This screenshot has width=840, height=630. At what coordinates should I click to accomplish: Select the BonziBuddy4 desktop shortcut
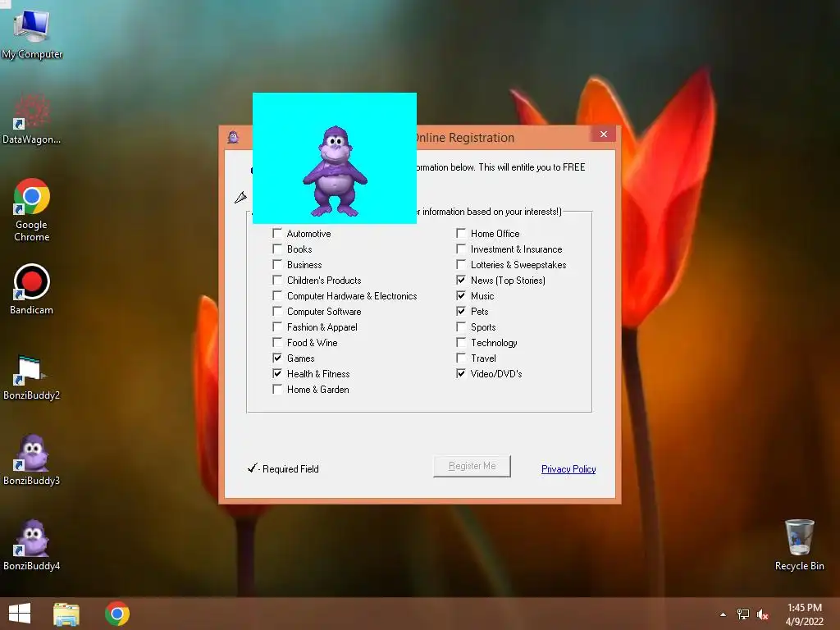coord(32,545)
